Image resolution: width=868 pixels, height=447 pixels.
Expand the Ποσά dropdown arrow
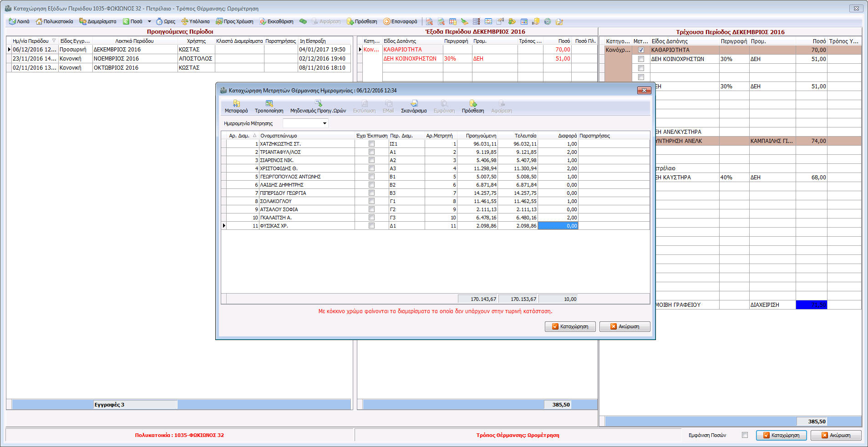tap(149, 21)
